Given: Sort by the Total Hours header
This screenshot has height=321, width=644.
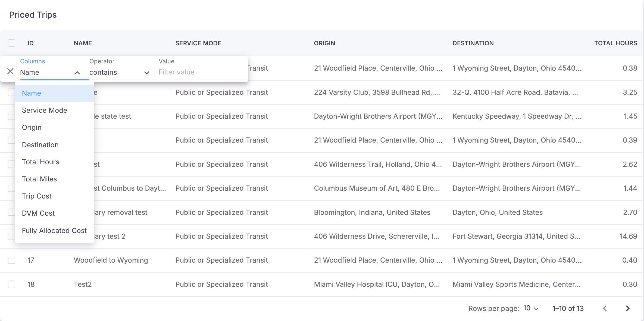Looking at the screenshot, I should point(615,43).
